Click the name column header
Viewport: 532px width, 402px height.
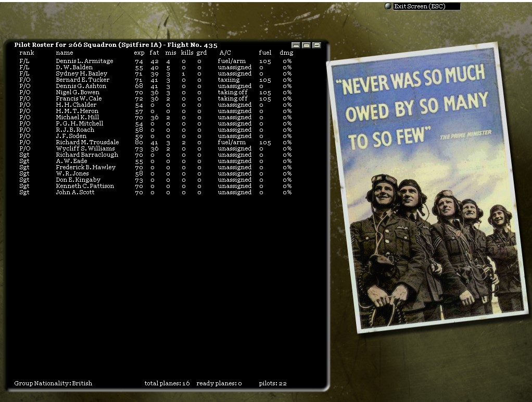pyautogui.click(x=65, y=53)
